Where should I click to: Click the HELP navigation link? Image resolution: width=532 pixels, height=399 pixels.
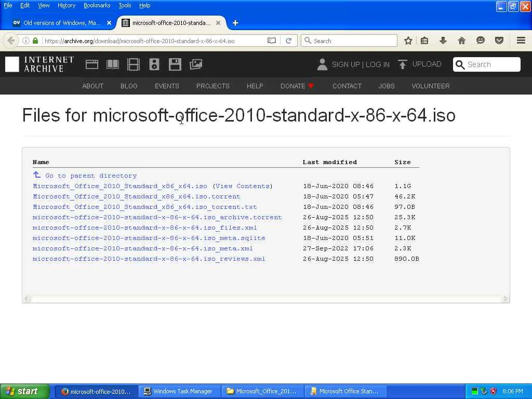click(x=255, y=86)
